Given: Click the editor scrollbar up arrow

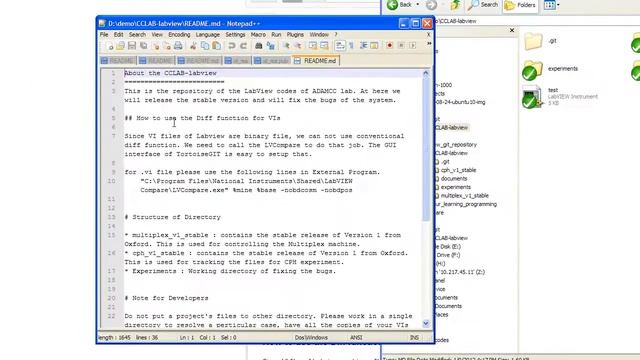Looking at the screenshot, I should 426,73.
